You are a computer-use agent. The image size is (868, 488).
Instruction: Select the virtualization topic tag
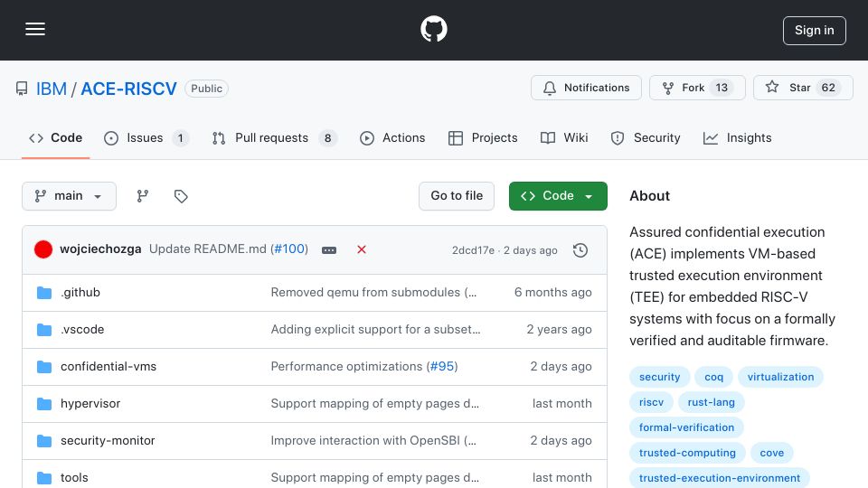(x=780, y=377)
